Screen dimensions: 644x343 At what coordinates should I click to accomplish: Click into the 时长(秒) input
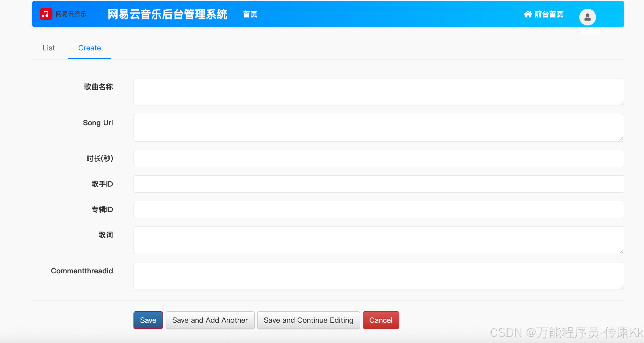click(x=378, y=159)
